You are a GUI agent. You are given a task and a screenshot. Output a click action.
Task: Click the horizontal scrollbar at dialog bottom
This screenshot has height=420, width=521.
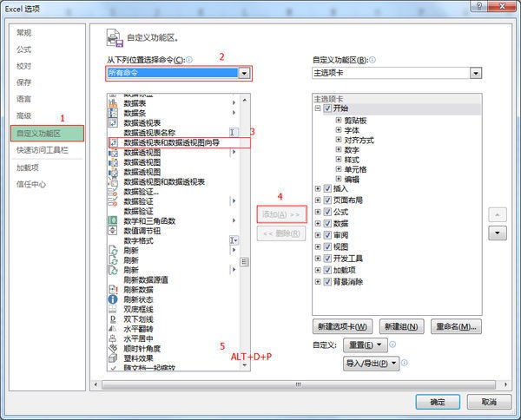(299, 384)
